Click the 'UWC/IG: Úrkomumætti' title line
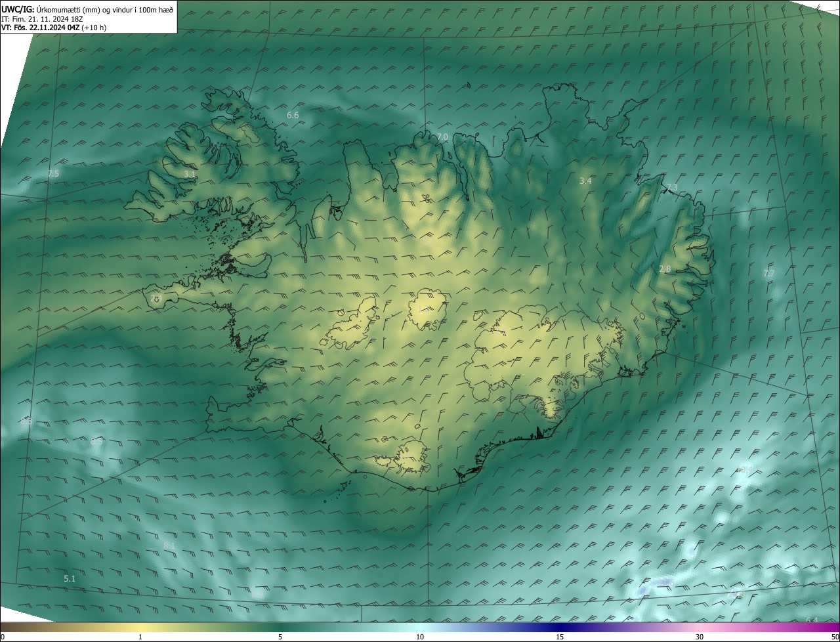The width and height of the screenshot is (840, 642). (x=87, y=9)
